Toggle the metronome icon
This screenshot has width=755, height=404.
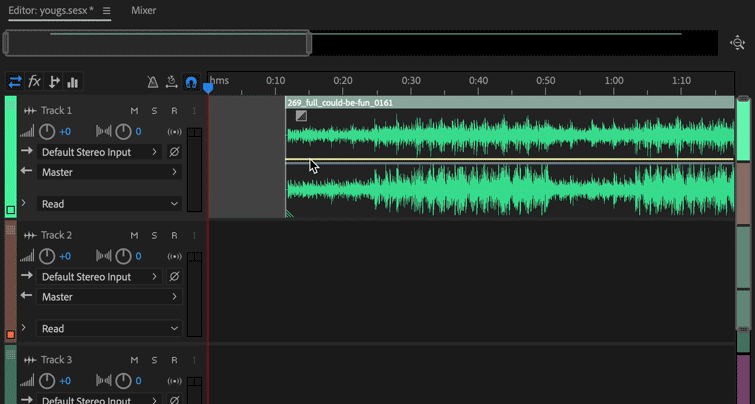[x=152, y=82]
